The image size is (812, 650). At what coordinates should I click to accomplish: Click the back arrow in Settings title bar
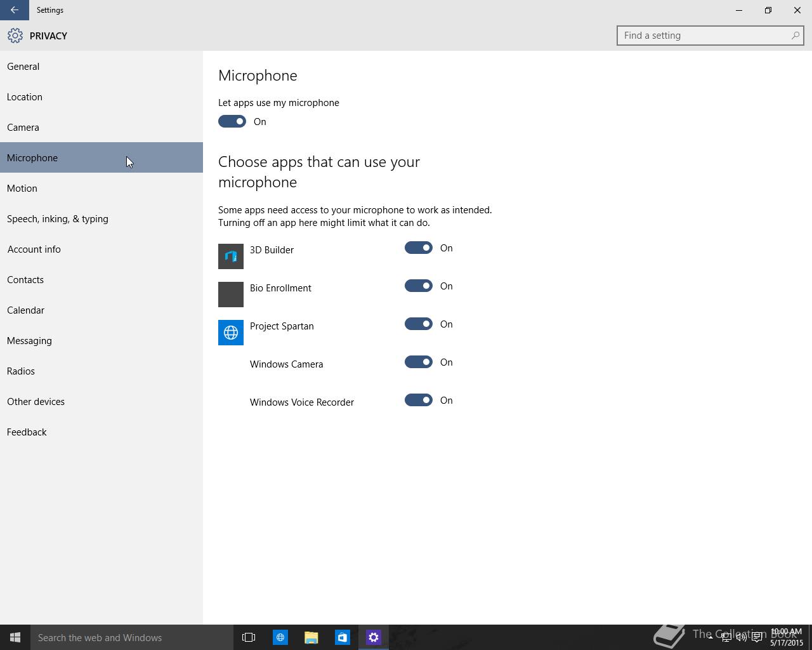[14, 10]
